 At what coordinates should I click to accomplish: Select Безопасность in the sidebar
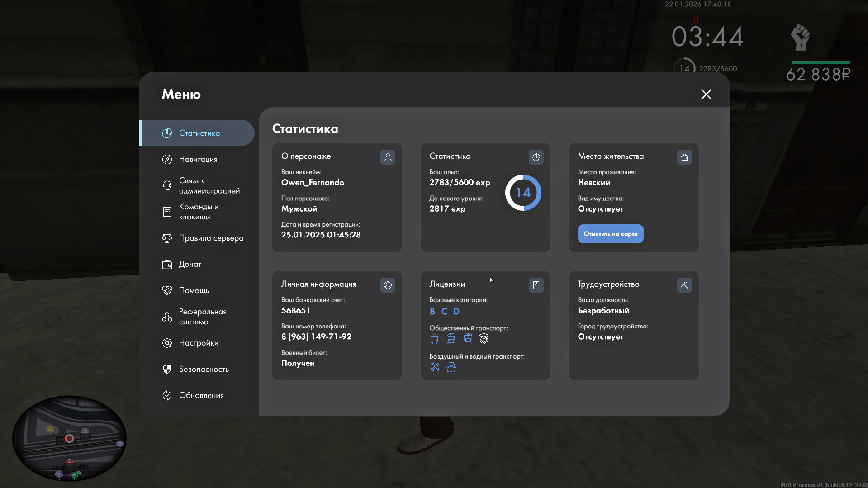pyautogui.click(x=204, y=369)
